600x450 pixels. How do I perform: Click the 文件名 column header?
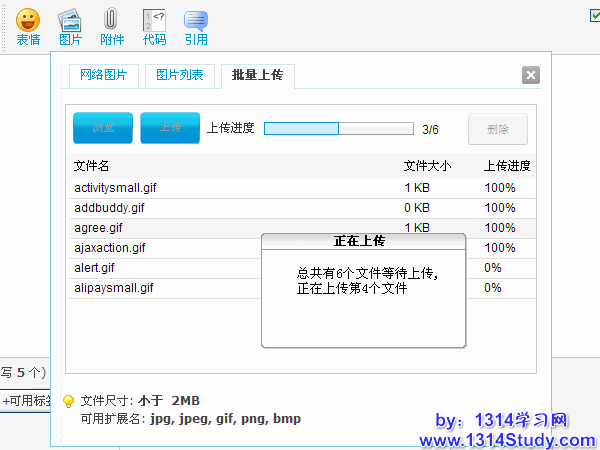pyautogui.click(x=92, y=166)
